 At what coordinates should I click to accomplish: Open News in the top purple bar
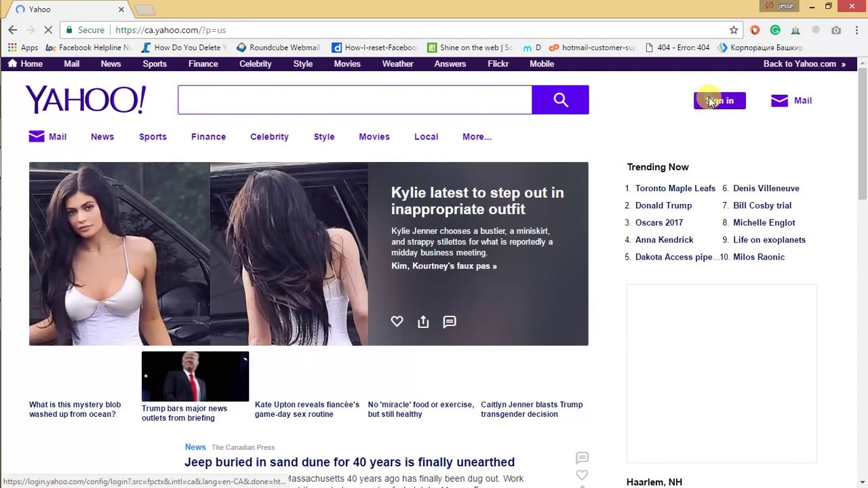(111, 64)
